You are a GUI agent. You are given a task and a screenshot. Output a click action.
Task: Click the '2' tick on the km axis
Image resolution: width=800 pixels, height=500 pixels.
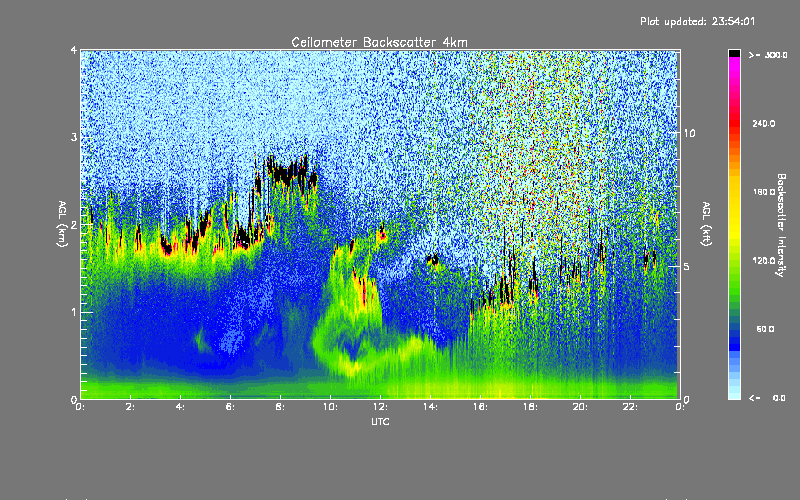click(74, 225)
